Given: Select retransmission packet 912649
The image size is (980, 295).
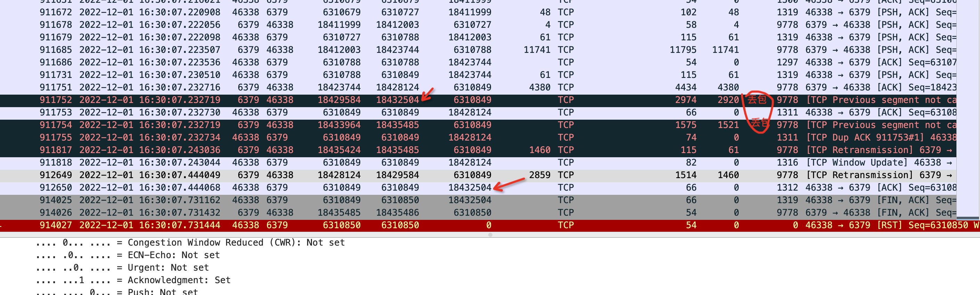Looking at the screenshot, I should click(x=478, y=175).
